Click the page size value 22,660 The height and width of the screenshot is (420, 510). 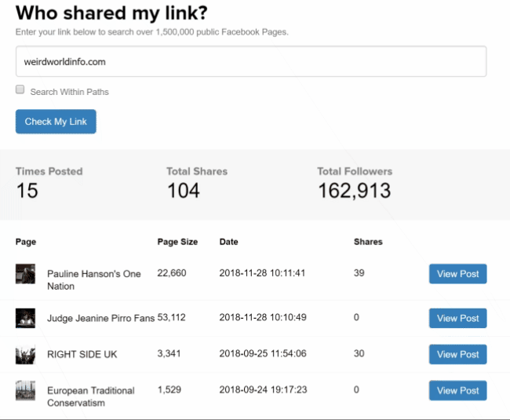pos(172,273)
